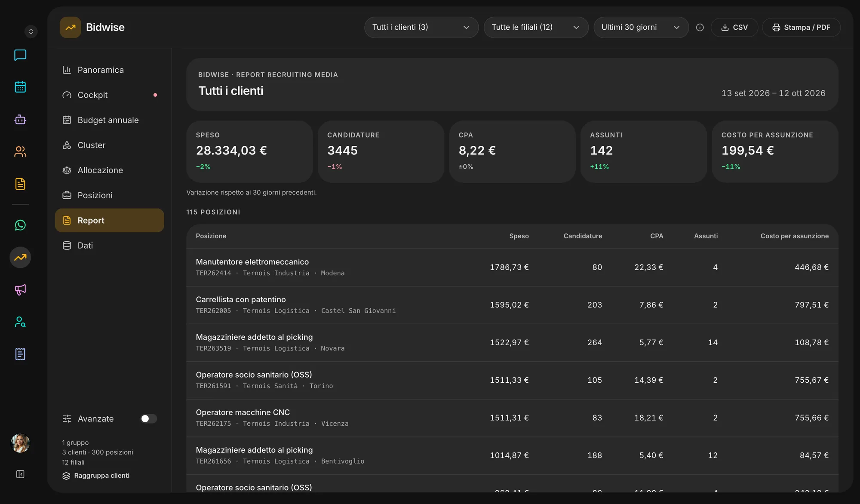Sort by the Speso column header
This screenshot has width=860, height=504.
[x=519, y=236]
